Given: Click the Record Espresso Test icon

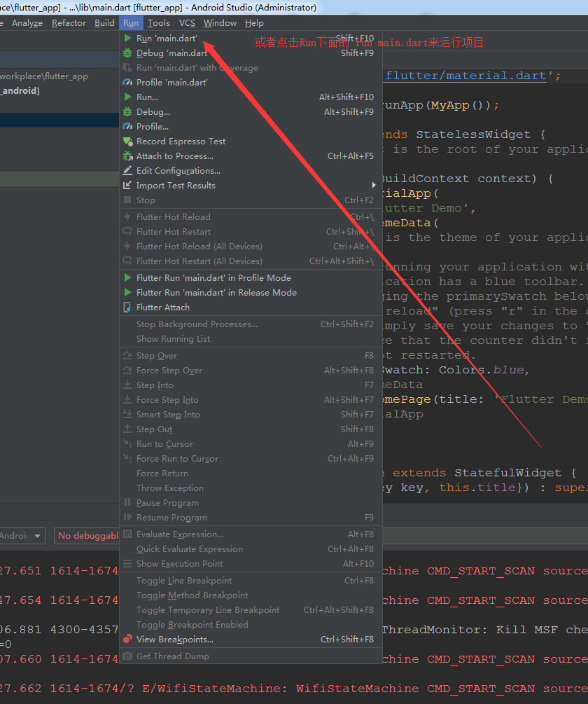Looking at the screenshot, I should point(128,142).
